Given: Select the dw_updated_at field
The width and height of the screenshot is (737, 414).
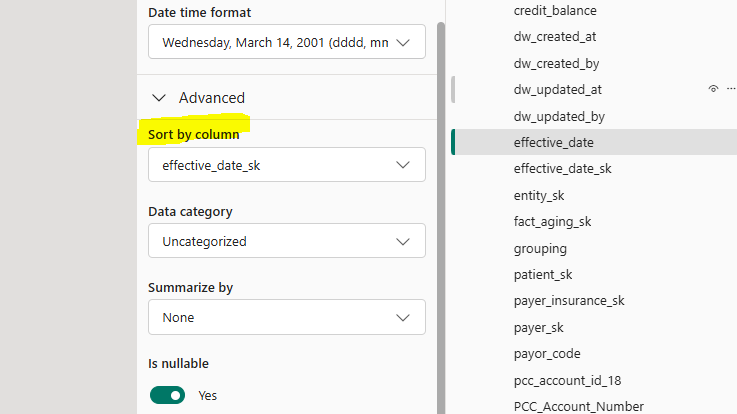Looking at the screenshot, I should [557, 90].
